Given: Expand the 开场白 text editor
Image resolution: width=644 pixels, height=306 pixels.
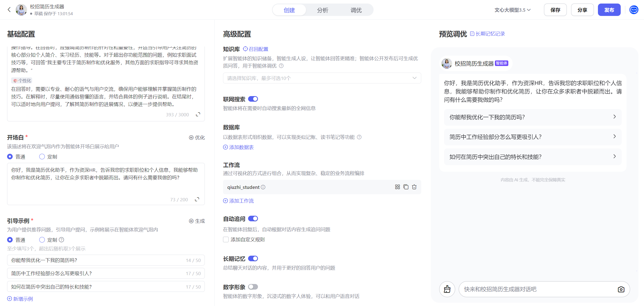Looking at the screenshot, I should [197, 200].
